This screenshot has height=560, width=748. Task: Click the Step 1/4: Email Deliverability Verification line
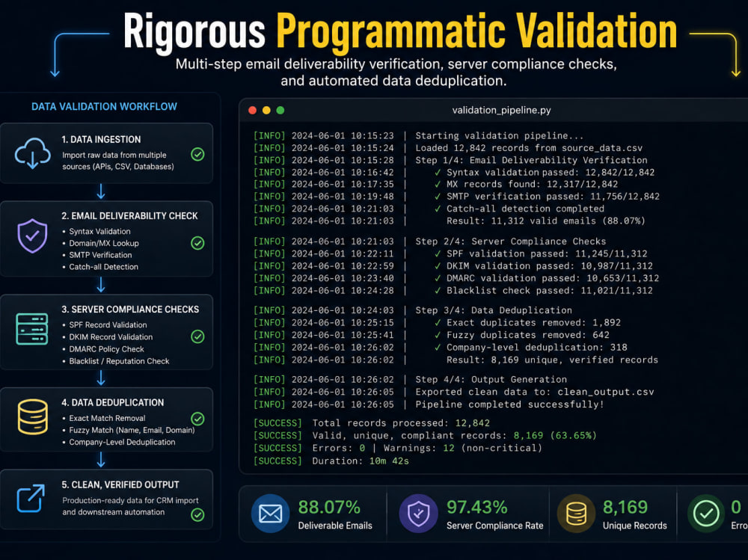(x=531, y=160)
